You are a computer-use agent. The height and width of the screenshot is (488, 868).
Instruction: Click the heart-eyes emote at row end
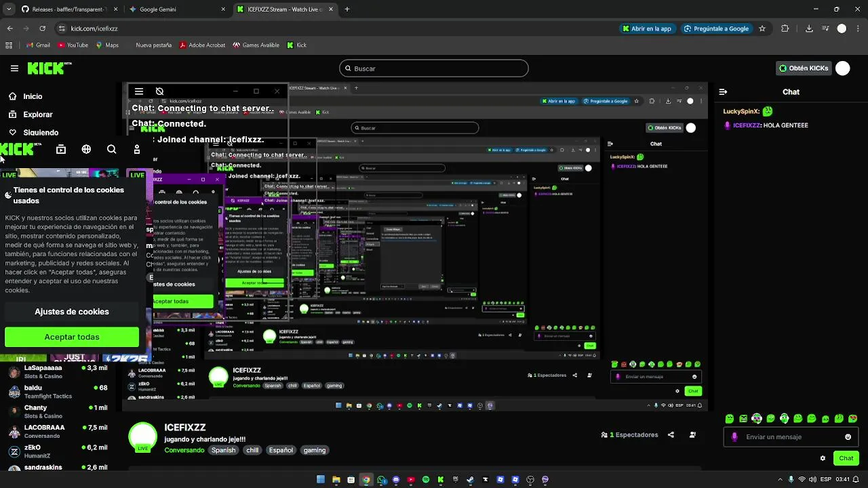[x=852, y=419]
